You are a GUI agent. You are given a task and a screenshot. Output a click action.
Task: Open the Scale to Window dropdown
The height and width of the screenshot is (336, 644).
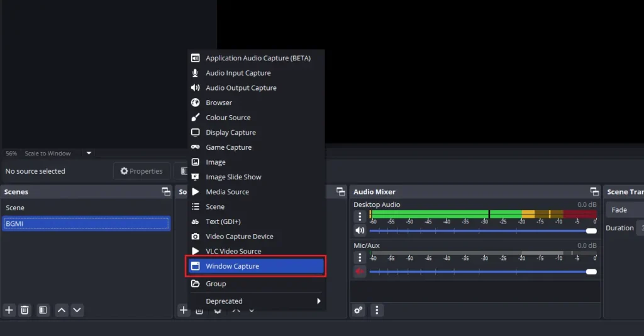click(89, 153)
